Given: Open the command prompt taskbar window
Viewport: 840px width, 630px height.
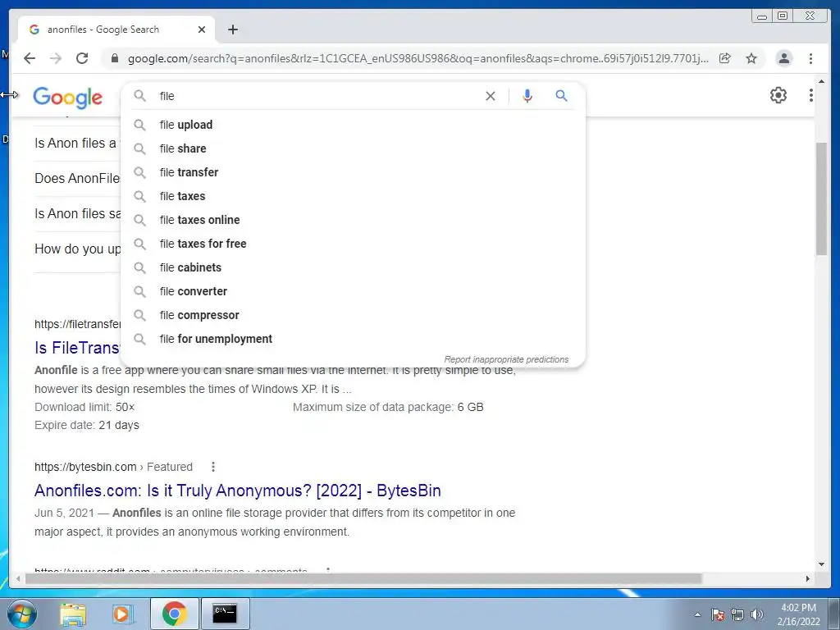Looking at the screenshot, I should click(225, 614).
